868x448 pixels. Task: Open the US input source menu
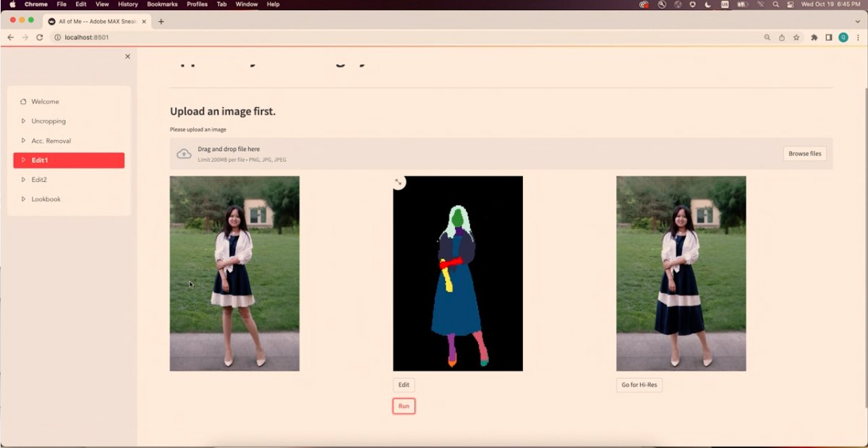coord(725,4)
